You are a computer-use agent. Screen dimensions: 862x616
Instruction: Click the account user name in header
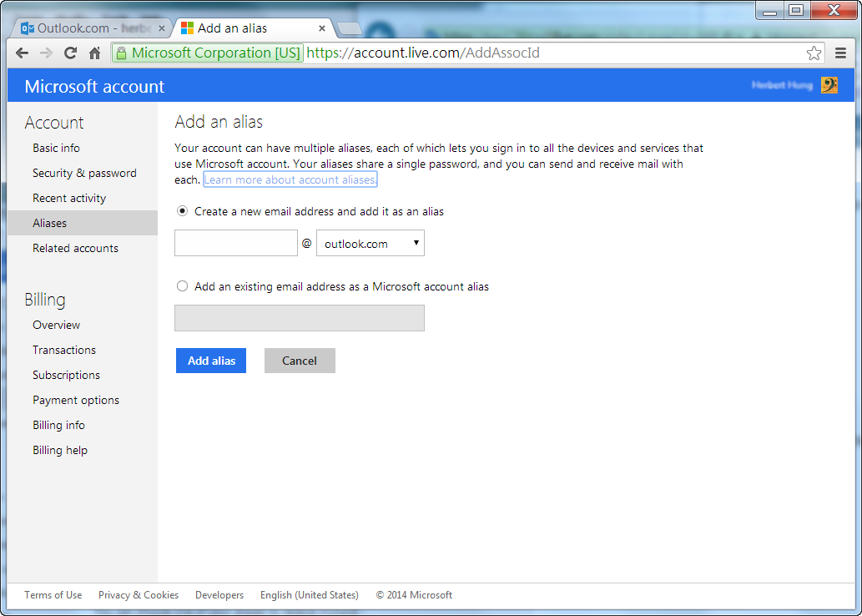click(782, 85)
